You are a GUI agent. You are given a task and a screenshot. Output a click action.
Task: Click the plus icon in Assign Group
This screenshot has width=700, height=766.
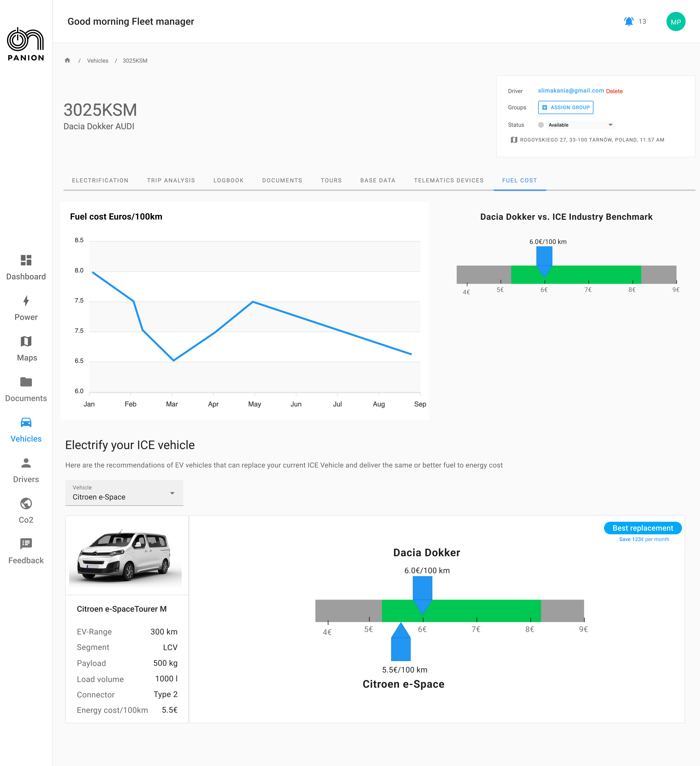(x=545, y=108)
